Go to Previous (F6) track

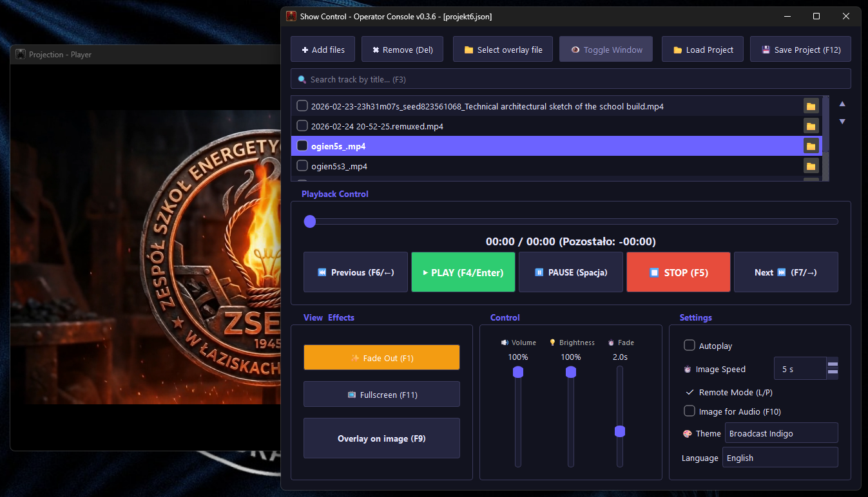pos(356,272)
